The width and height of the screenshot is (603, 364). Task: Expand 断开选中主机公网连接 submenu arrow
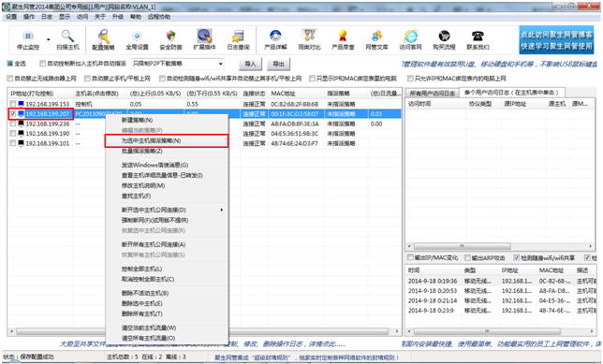[222, 210]
